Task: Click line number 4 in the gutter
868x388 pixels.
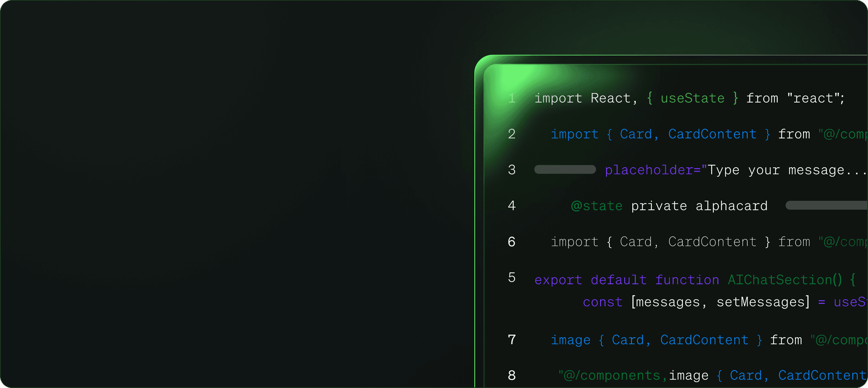Action: click(512, 206)
